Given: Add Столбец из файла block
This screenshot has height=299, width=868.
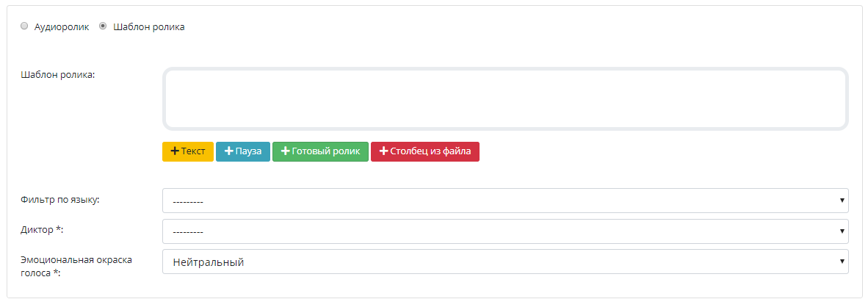Looking at the screenshot, I should 425,152.
